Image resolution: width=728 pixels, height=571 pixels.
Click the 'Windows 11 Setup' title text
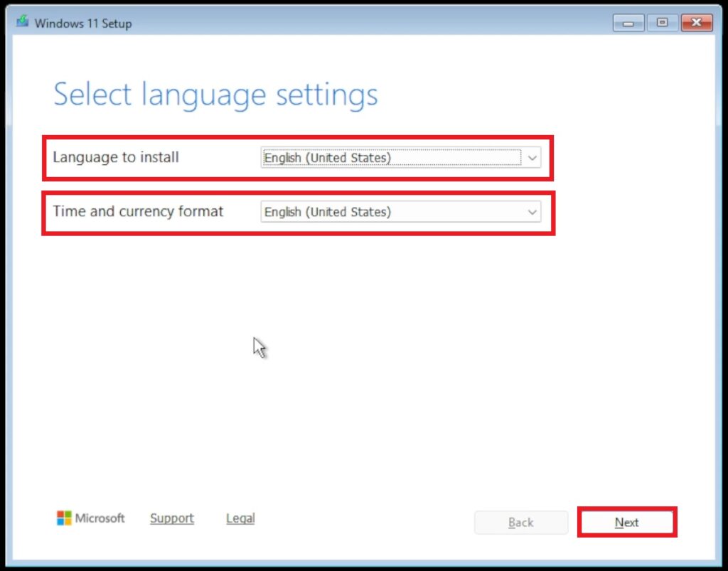(x=83, y=23)
